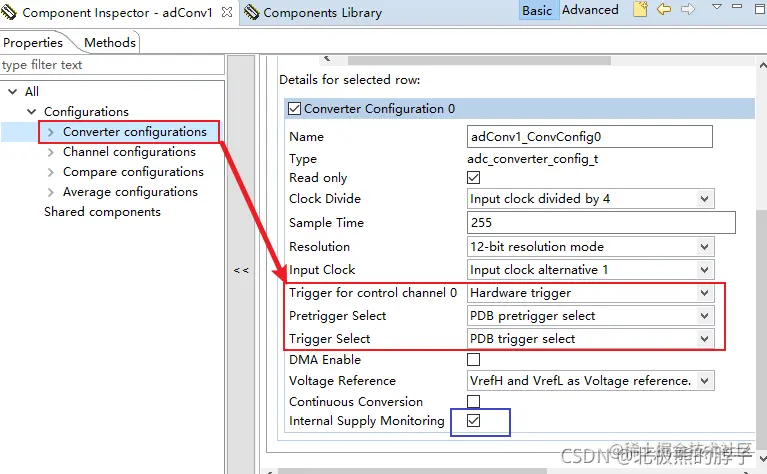Select Shared components tree item
Screen dimensions: 767x474
pyautogui.click(x=102, y=212)
